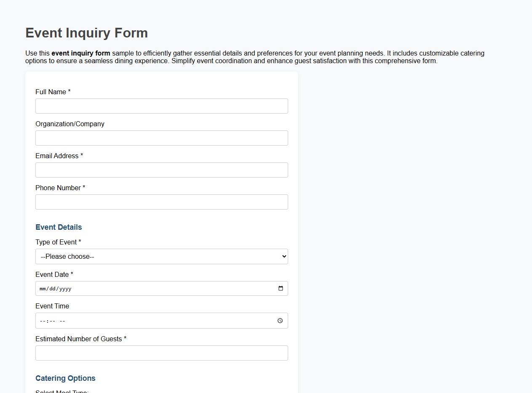Click the Email Address input

[x=161, y=170]
